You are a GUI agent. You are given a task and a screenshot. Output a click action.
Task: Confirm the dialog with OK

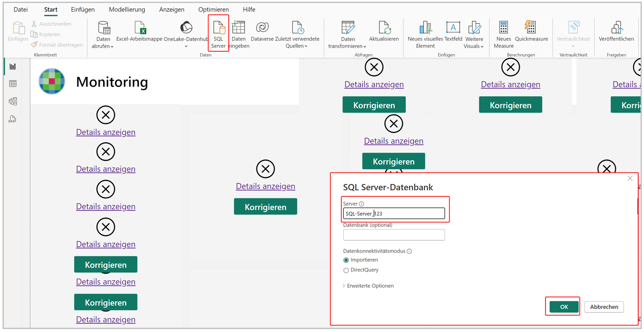[x=564, y=307]
